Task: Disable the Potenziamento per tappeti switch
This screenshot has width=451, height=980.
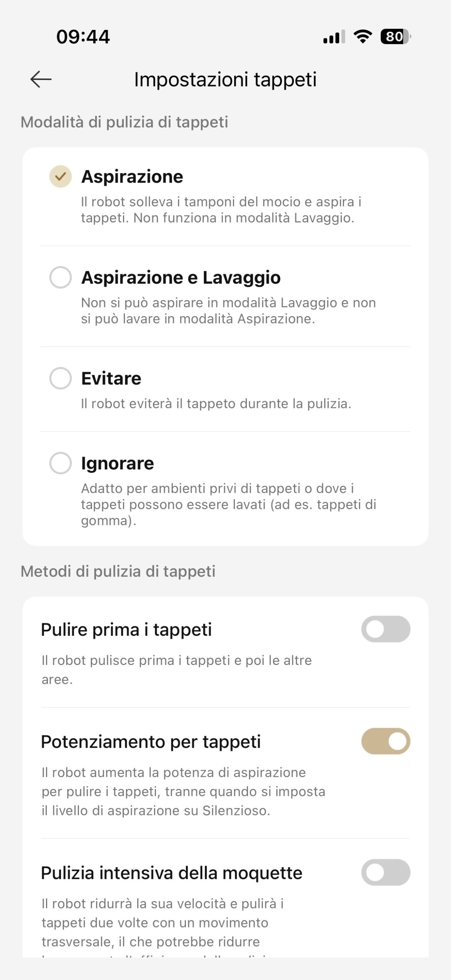Action: (x=385, y=741)
